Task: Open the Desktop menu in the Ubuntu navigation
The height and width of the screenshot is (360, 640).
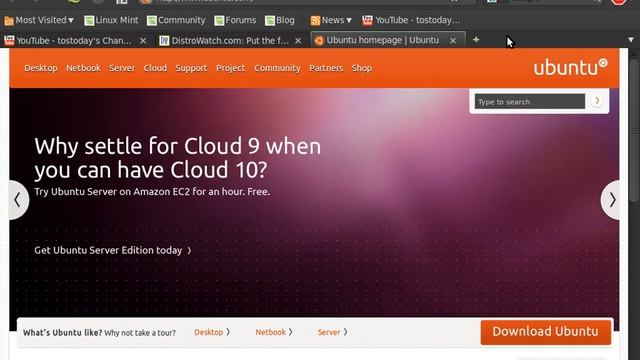Action: pyautogui.click(x=41, y=68)
